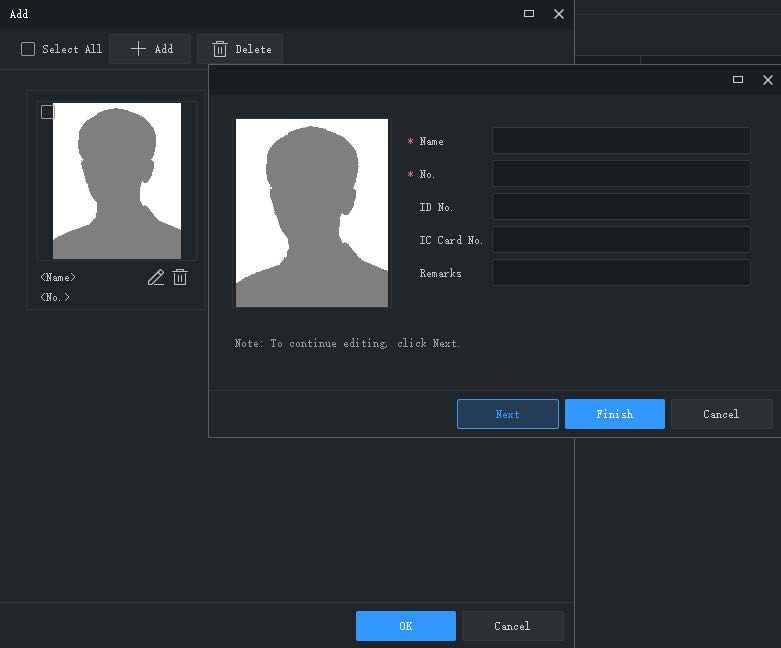Click the plus Add toolbar button
781x648 pixels.
tap(150, 49)
